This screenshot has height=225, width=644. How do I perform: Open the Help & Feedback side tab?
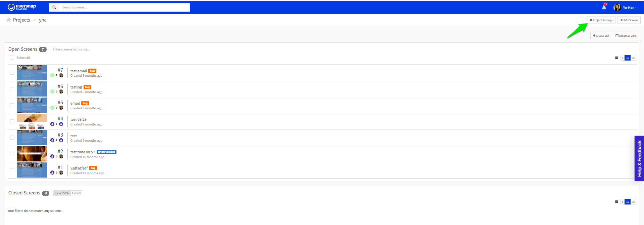[x=639, y=158]
